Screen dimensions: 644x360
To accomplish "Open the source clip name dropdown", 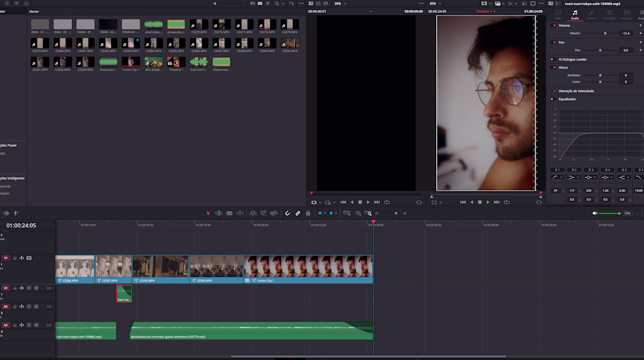I will coord(371,12).
